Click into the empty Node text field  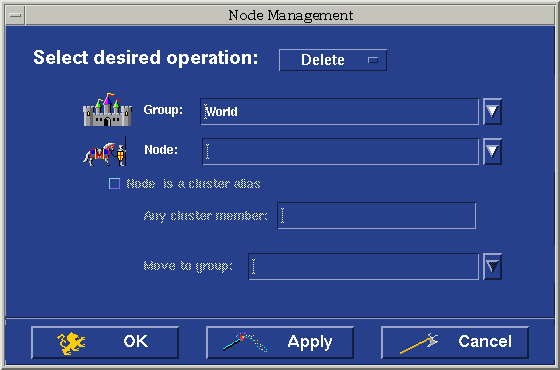click(x=340, y=151)
